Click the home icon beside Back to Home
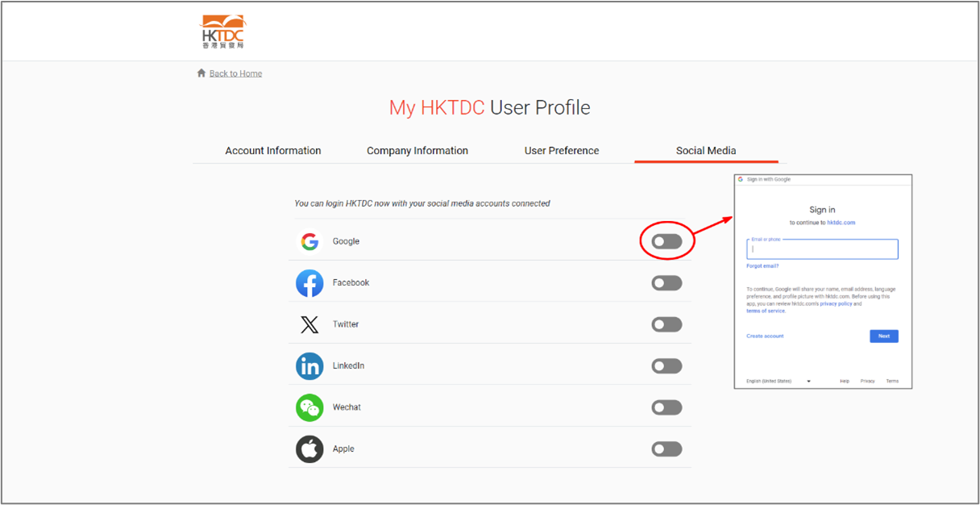 201,73
